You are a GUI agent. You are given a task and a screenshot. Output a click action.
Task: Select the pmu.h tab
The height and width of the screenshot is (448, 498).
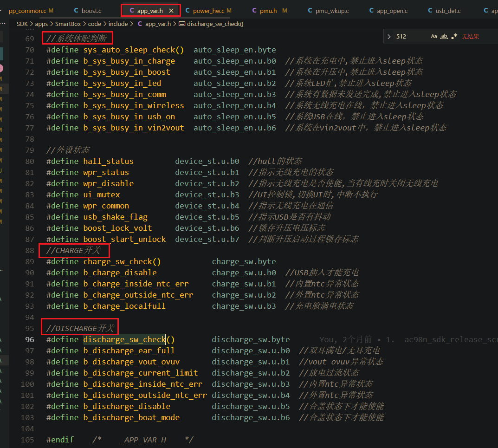click(269, 11)
